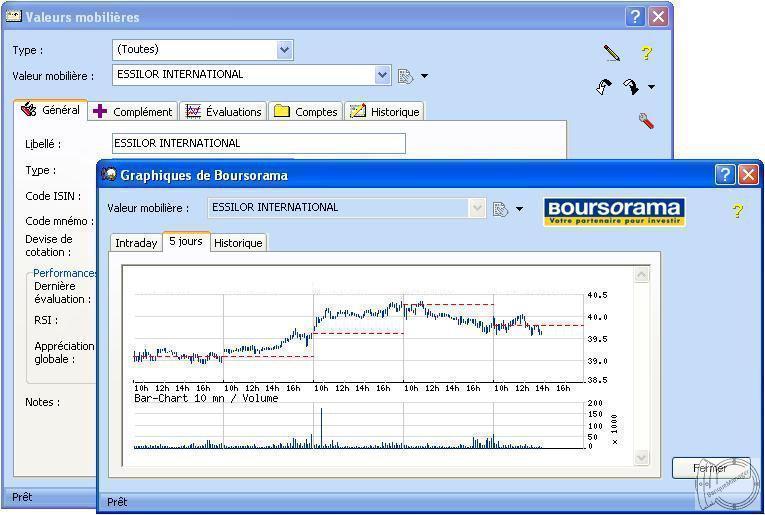Switch to the Intraday tab
The image size is (765, 515).
[136, 243]
